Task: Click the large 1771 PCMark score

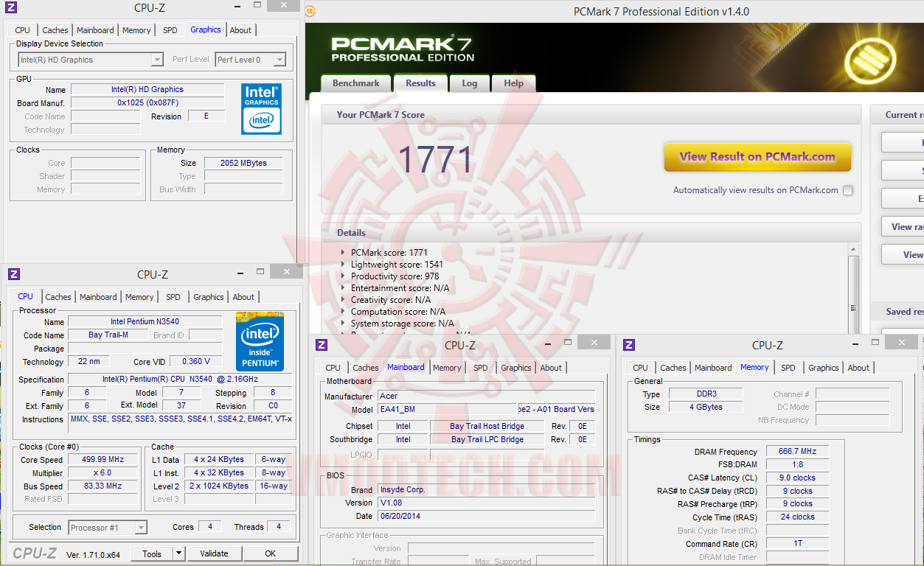Action: click(x=435, y=158)
